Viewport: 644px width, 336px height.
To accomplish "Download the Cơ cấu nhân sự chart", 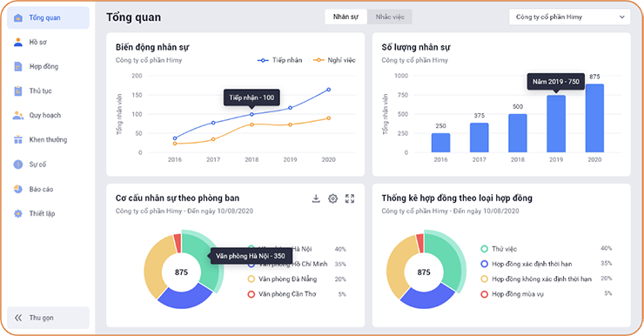I will pos(316,198).
